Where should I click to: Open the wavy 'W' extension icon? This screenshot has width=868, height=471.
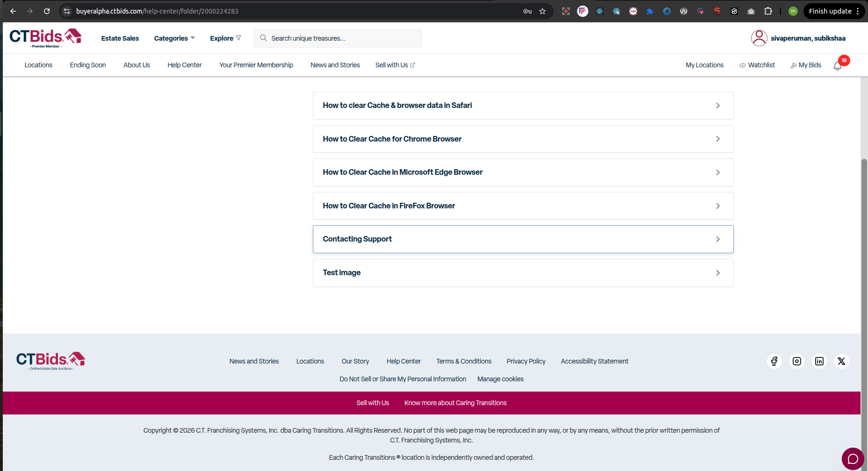684,11
